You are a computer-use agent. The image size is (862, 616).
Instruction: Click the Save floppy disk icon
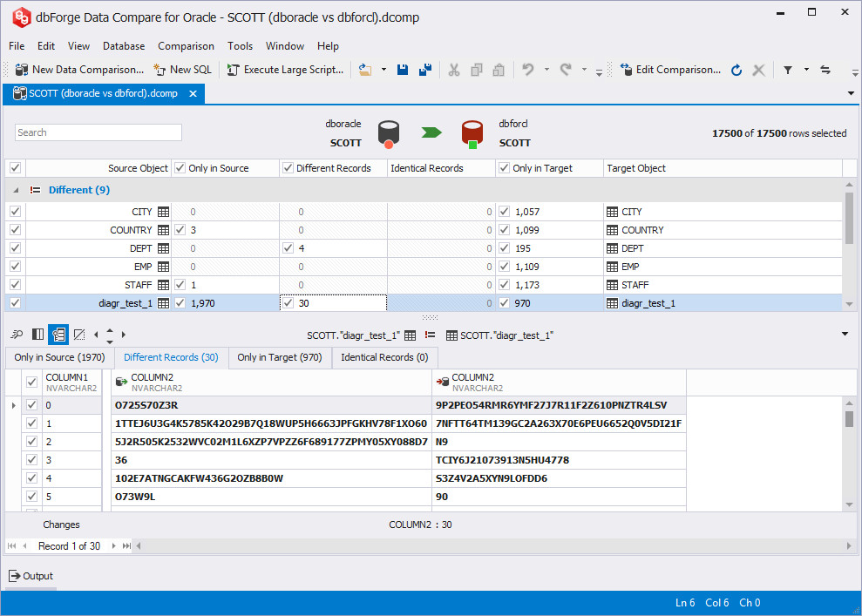(x=403, y=70)
